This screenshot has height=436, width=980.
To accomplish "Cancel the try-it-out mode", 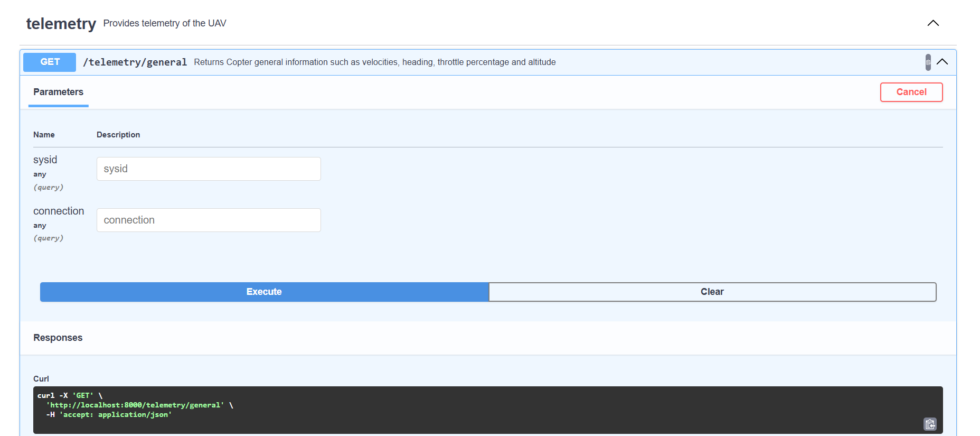I will click(911, 92).
